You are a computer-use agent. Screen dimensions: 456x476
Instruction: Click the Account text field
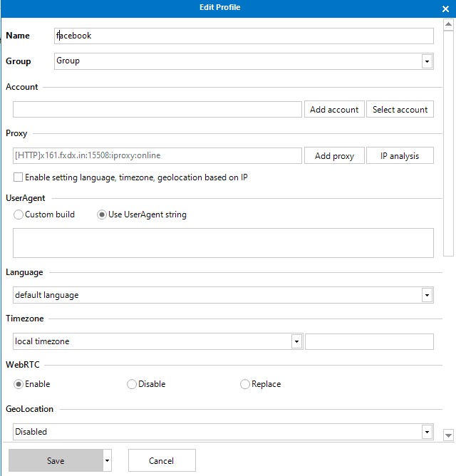tap(157, 110)
